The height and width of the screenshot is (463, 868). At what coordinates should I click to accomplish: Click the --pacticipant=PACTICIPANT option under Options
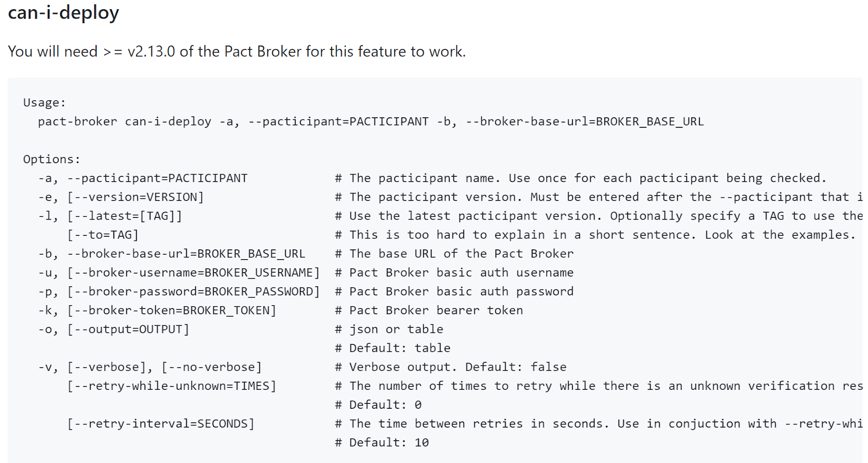pos(157,178)
